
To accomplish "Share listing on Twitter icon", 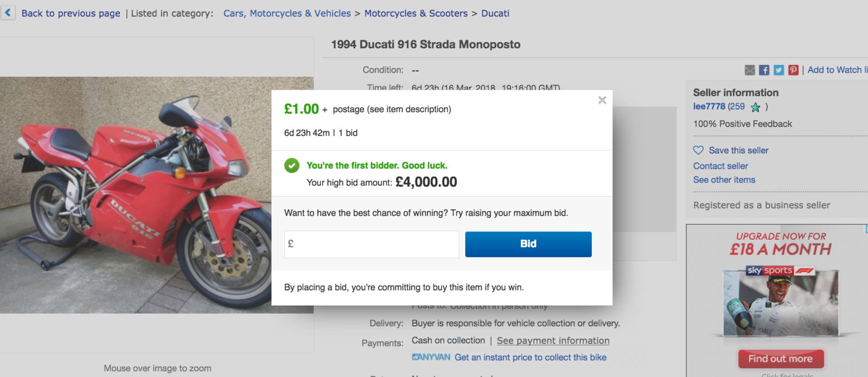I will coord(778,70).
